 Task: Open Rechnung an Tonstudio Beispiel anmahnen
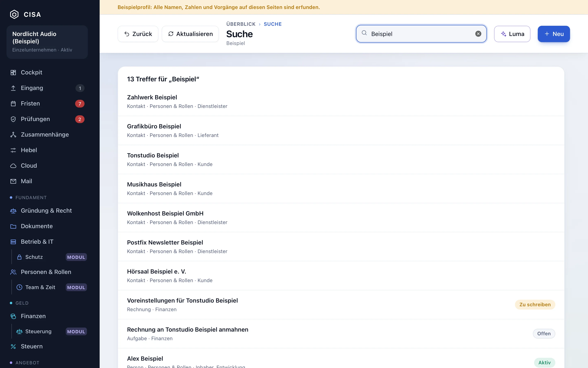(x=341, y=334)
